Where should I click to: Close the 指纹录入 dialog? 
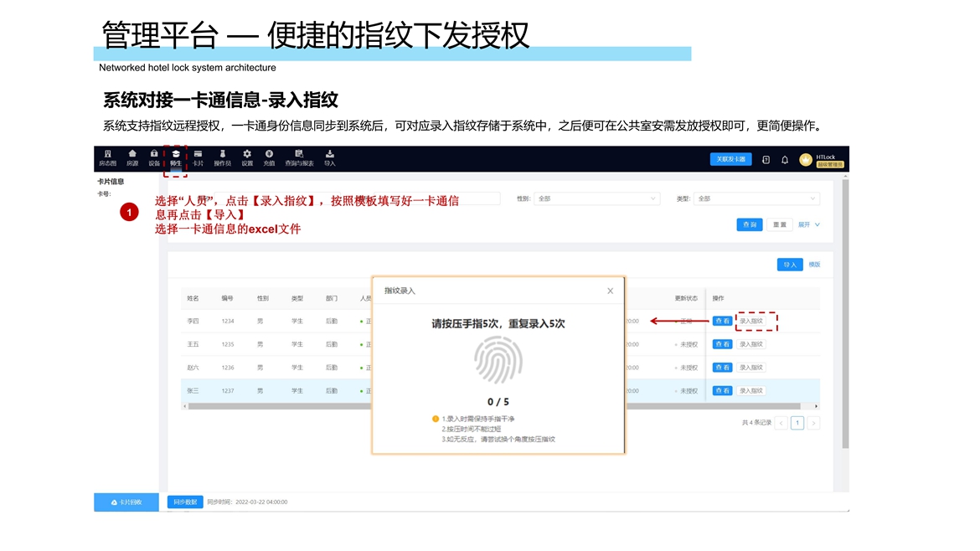click(610, 291)
